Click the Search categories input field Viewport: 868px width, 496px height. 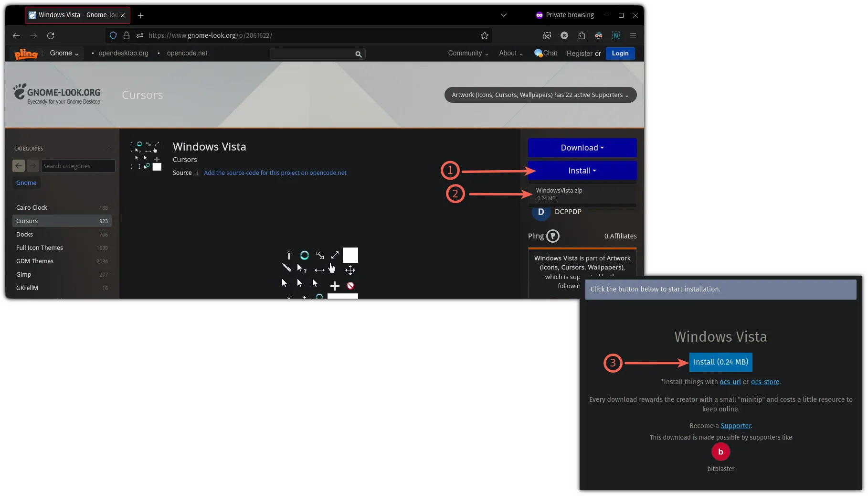pyautogui.click(x=78, y=166)
